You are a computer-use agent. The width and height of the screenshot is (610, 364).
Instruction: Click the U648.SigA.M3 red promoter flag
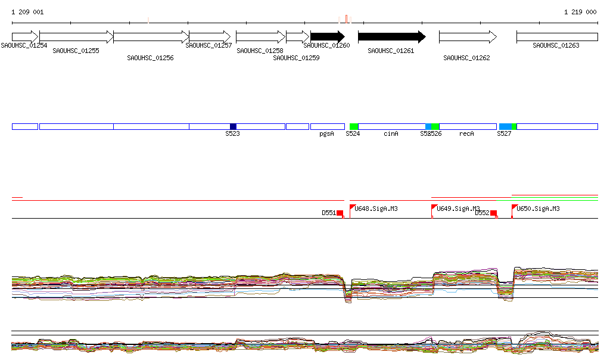pyautogui.click(x=353, y=208)
